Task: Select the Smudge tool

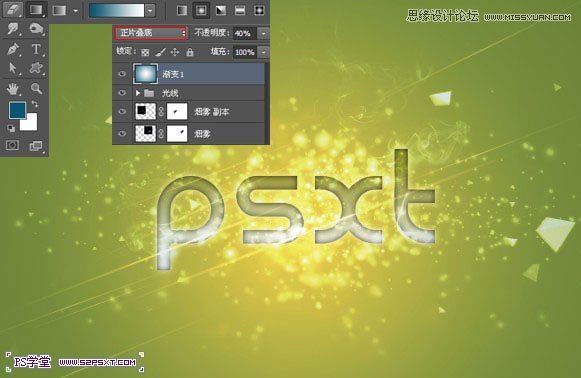Action: pos(13,29)
